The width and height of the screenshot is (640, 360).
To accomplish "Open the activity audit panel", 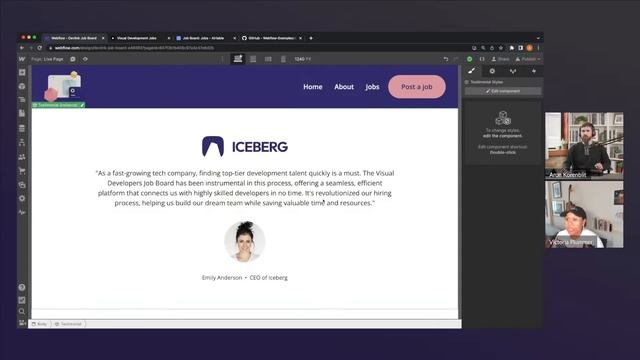I will tap(22, 212).
